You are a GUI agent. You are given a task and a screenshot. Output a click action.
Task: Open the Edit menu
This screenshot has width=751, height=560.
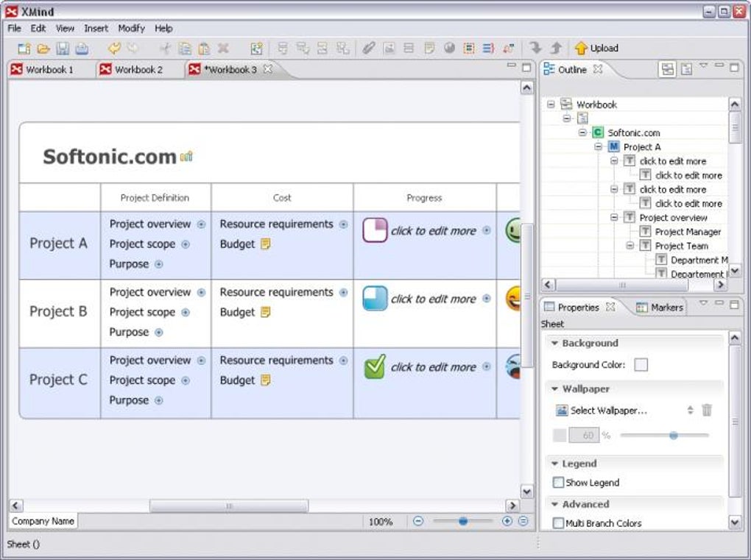[38, 28]
